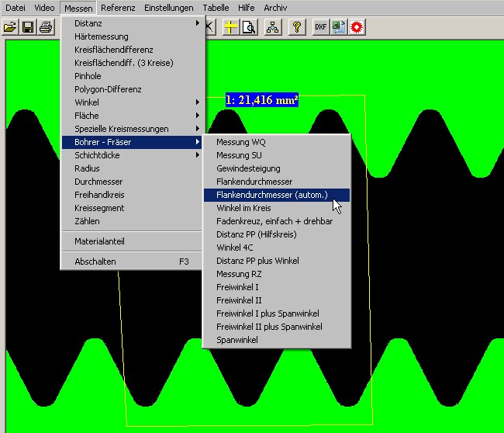This screenshot has width=504, height=433.
Task: Click the highlighted Bohrer - Fräser item
Action: point(132,142)
